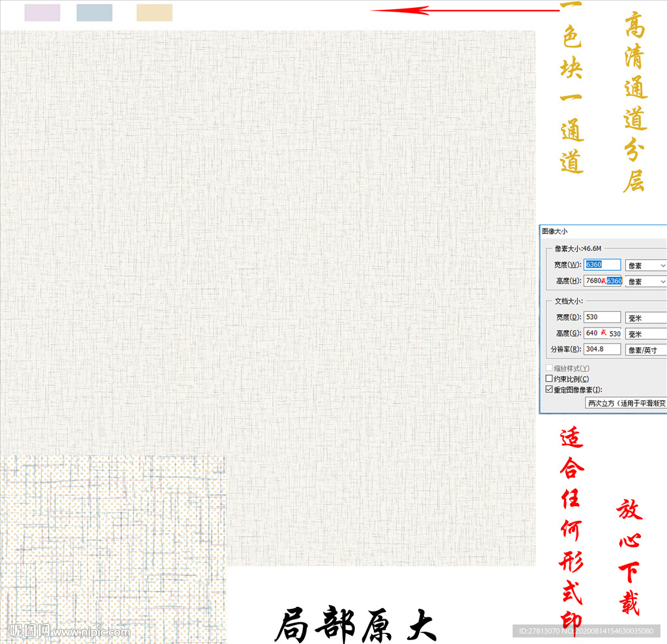The height and width of the screenshot is (644, 667).
Task: Open the document width millimeter unit dropdown
Action: tap(646, 318)
